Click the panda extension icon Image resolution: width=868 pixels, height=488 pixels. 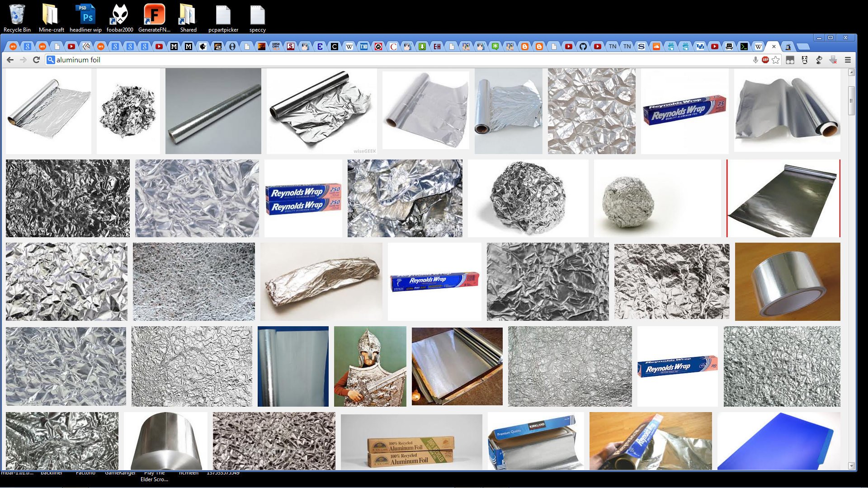[x=804, y=60]
